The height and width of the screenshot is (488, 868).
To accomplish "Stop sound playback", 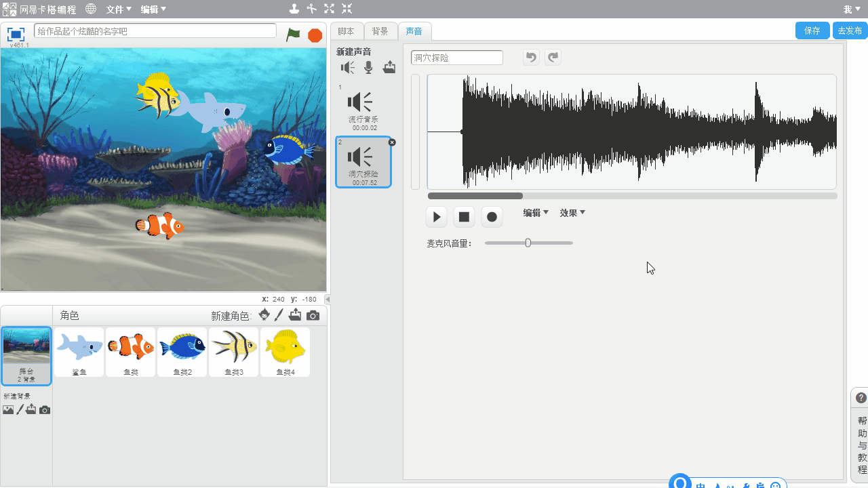I will (465, 217).
